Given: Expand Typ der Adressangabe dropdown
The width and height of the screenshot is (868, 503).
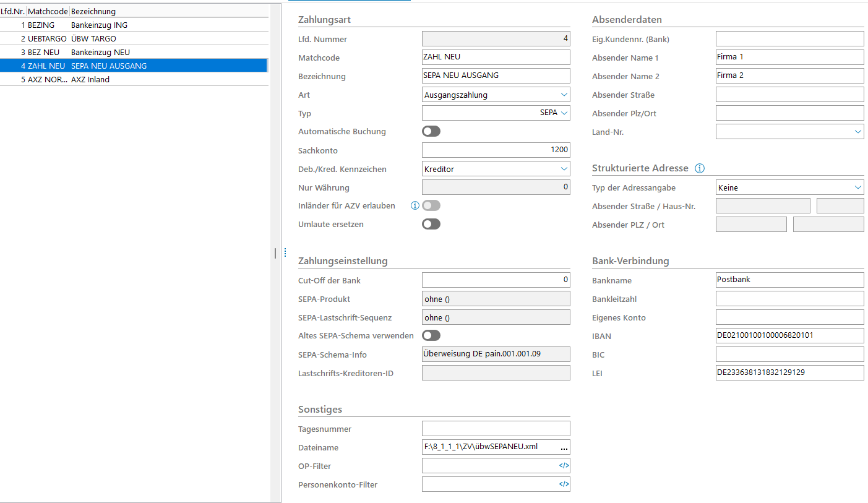Looking at the screenshot, I should [x=789, y=187].
